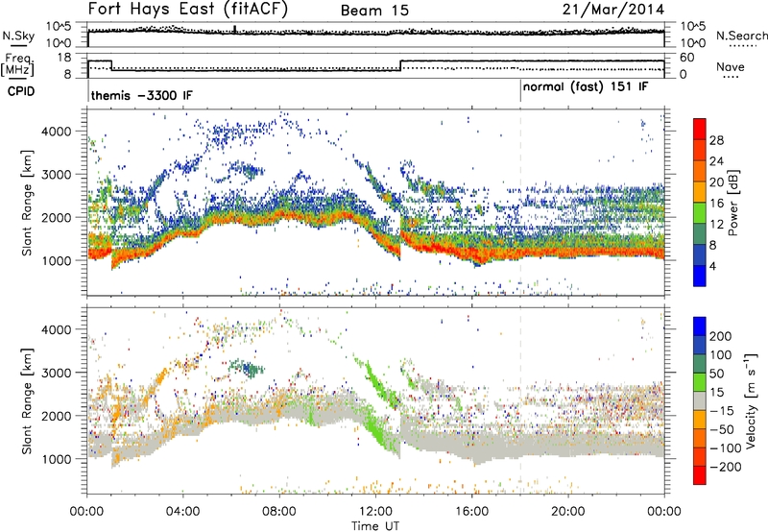Click the '-200' tick on Velocity color bar

(725, 467)
